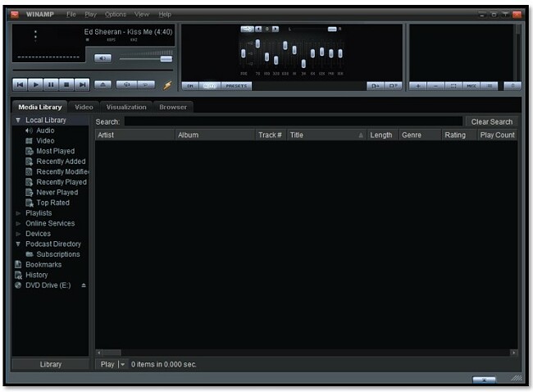Click the equalizer preamp slider knob

click(x=244, y=53)
